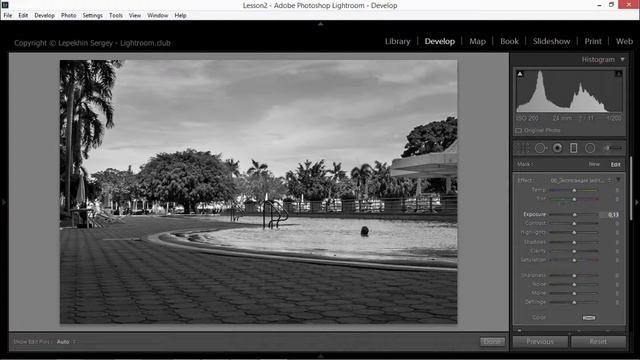Click the Tint slider handle
Screen dimensions: 640x360
[574, 199]
